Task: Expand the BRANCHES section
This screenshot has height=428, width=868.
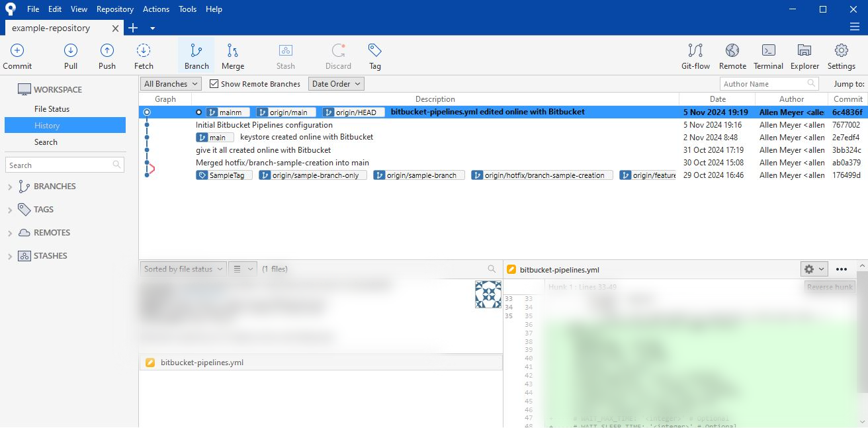Action: coord(10,187)
